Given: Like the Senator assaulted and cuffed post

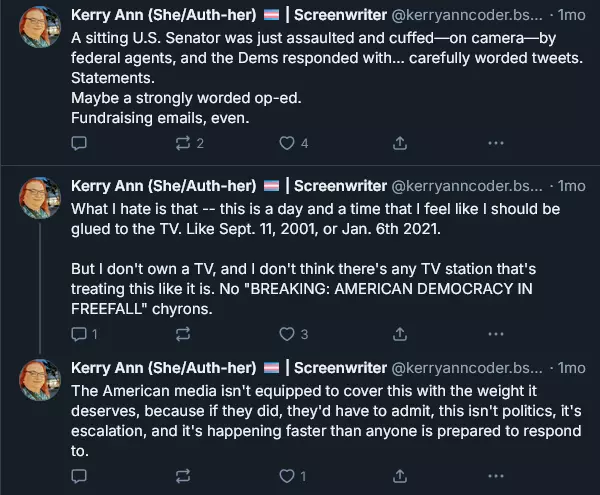Looking at the screenshot, I should pyautogui.click(x=287, y=143).
